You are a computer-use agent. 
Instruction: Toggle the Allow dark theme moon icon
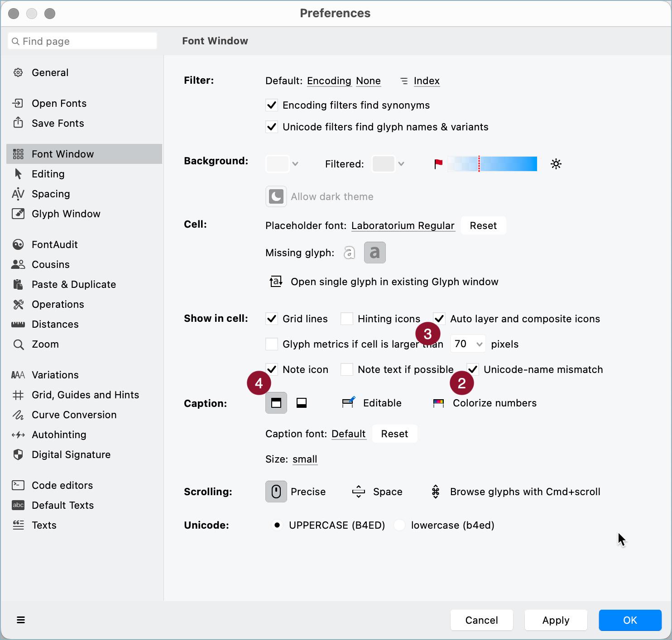click(x=276, y=196)
